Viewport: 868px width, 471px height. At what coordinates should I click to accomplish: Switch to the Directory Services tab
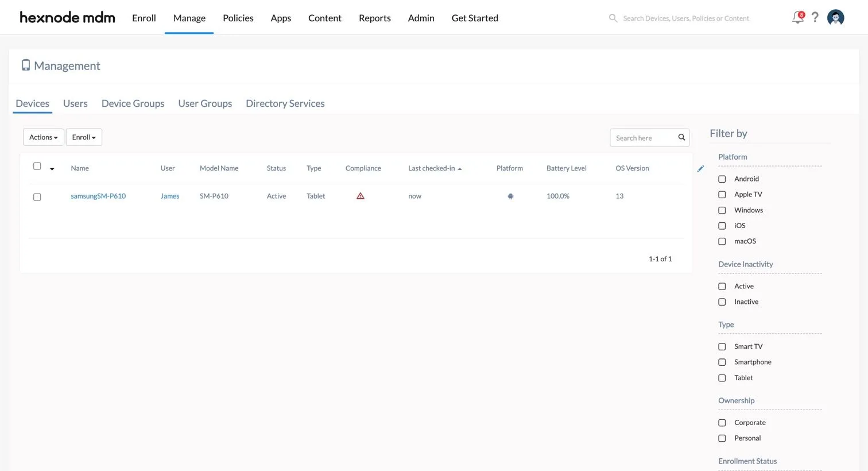[285, 103]
